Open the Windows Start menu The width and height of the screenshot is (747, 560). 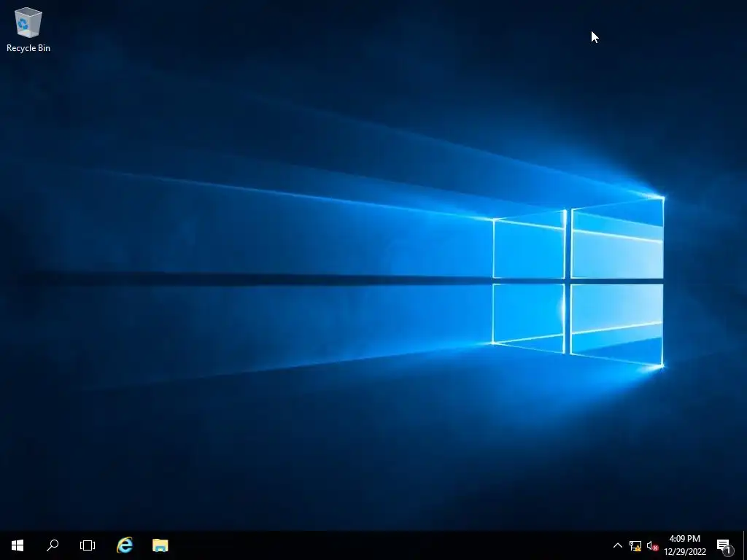pyautogui.click(x=18, y=545)
